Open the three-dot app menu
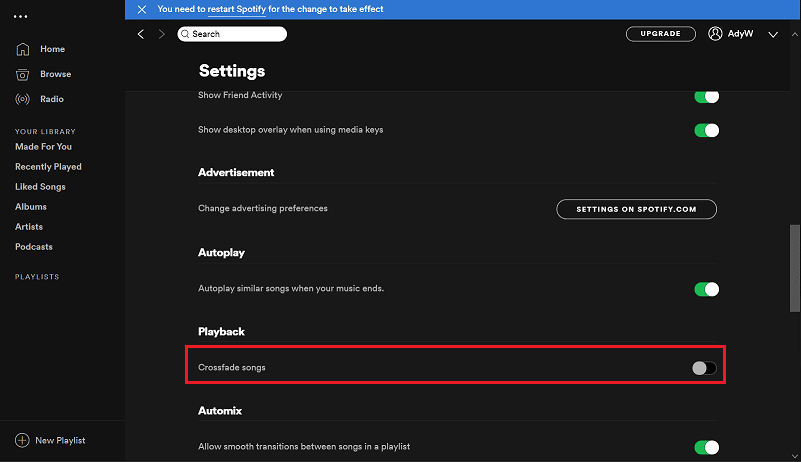Viewport: 801px width, 462px height. (20, 16)
